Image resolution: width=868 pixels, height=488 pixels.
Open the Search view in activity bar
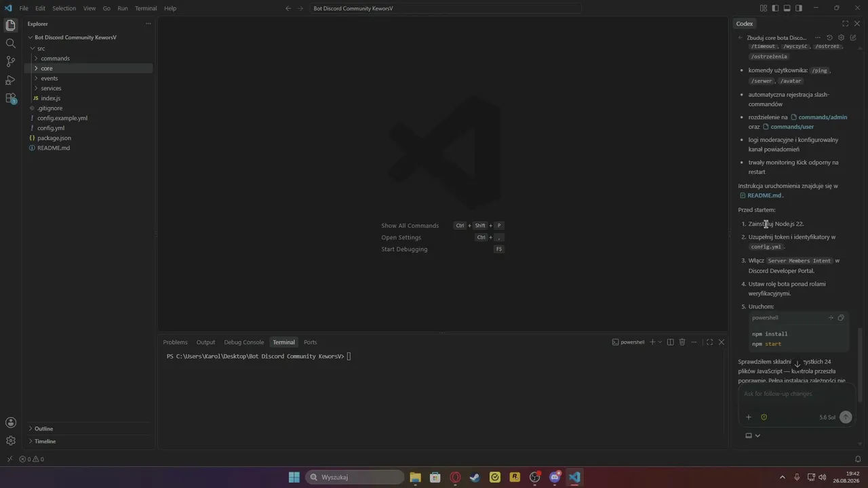tap(10, 43)
